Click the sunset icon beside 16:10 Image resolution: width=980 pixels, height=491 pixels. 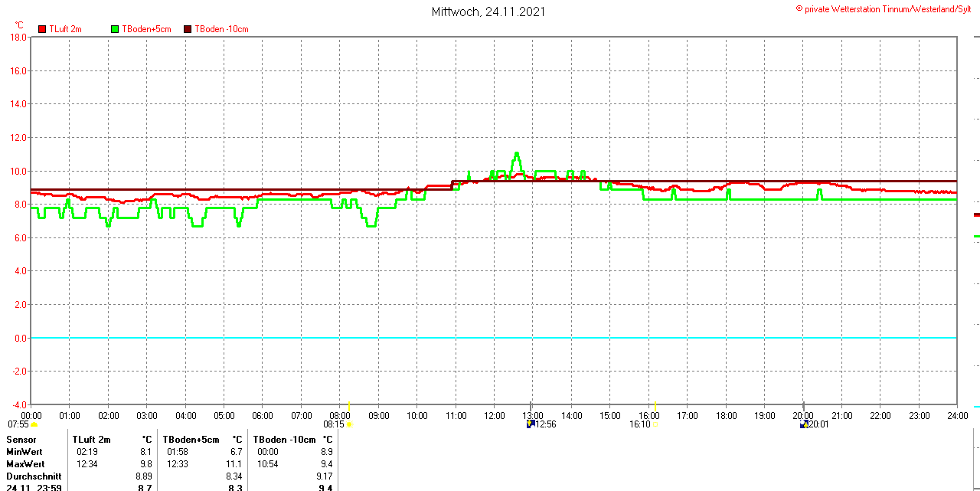pyautogui.click(x=655, y=424)
